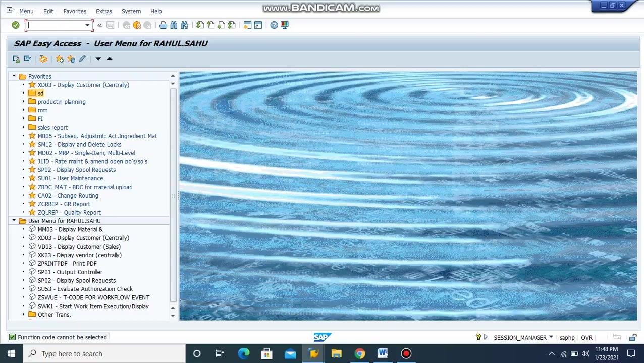Click the status bar lock icon
Viewport: 644px width, 363px height.
633,337
